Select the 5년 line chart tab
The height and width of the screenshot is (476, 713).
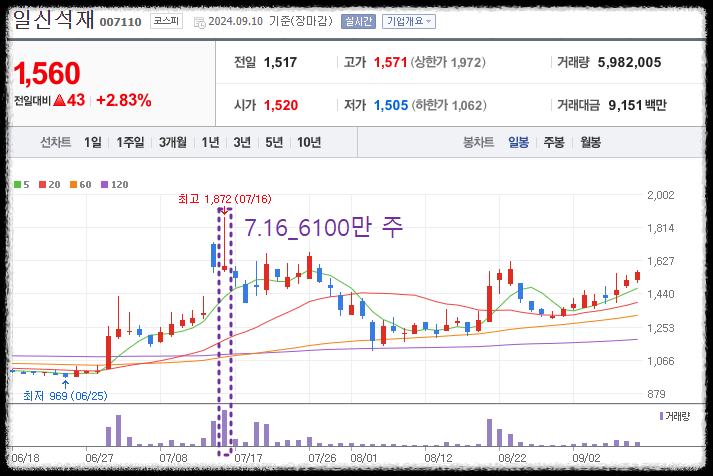point(274,142)
